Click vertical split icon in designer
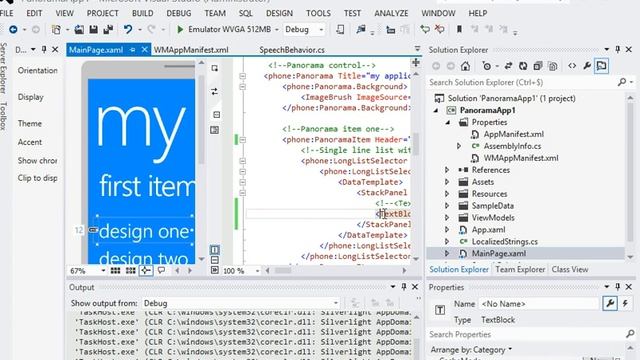Image resolution: width=640 pixels, height=360 pixels. pos(215,249)
